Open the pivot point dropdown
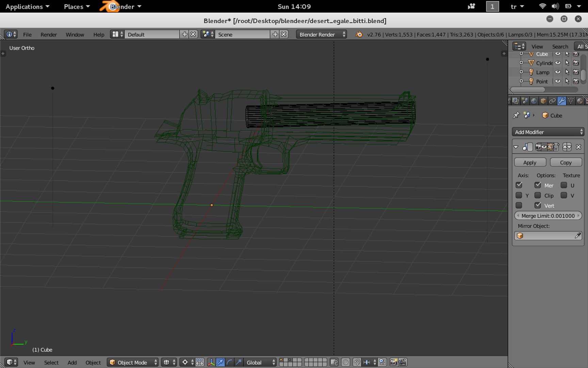588x368 pixels. click(187, 362)
